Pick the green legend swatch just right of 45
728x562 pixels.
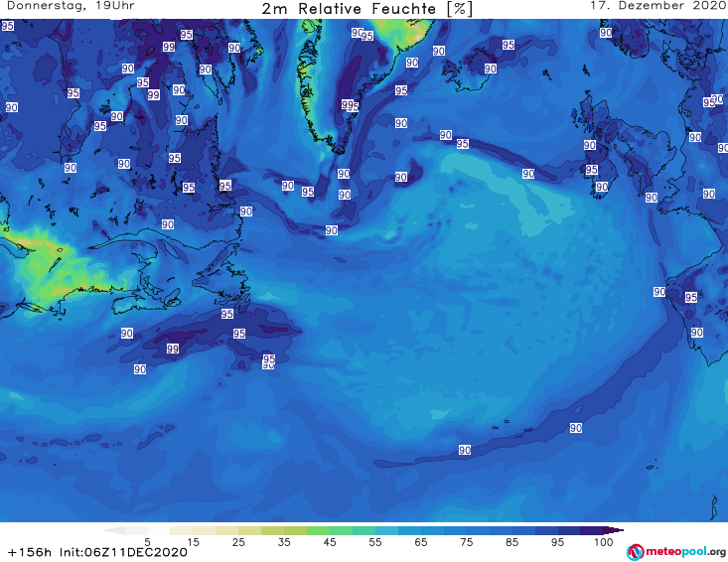341,530
